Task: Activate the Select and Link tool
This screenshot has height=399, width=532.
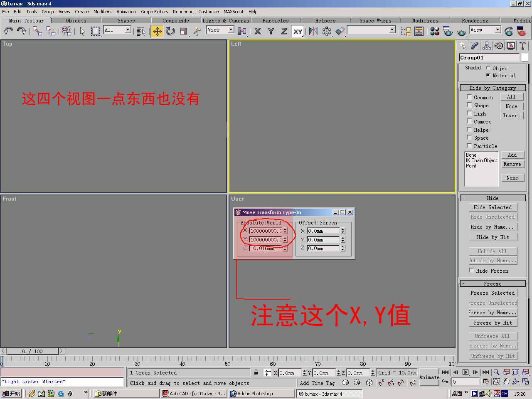Action: pos(37,31)
